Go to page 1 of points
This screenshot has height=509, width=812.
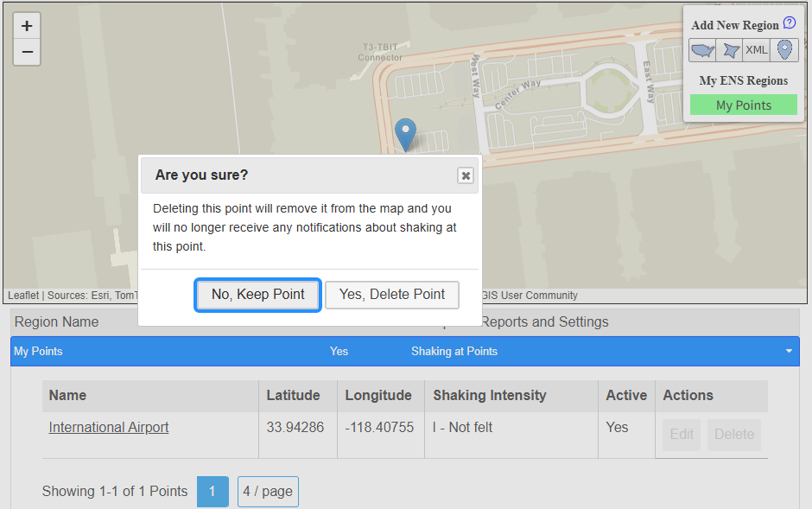pyautogui.click(x=213, y=492)
